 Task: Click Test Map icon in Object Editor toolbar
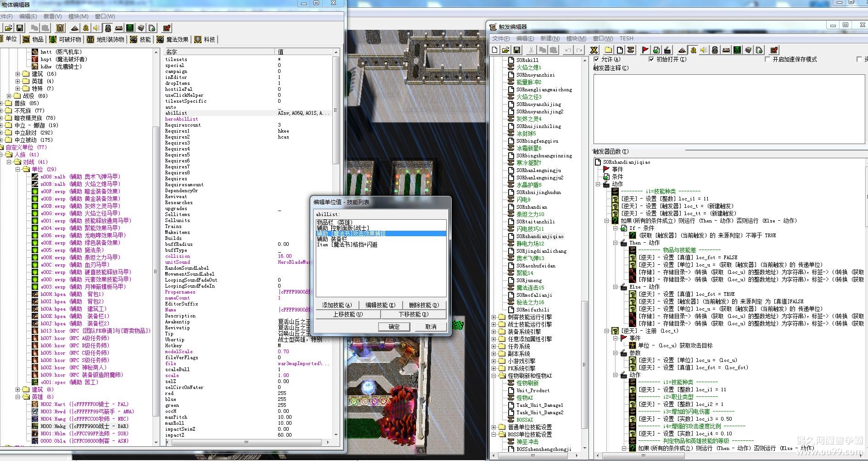click(167, 28)
